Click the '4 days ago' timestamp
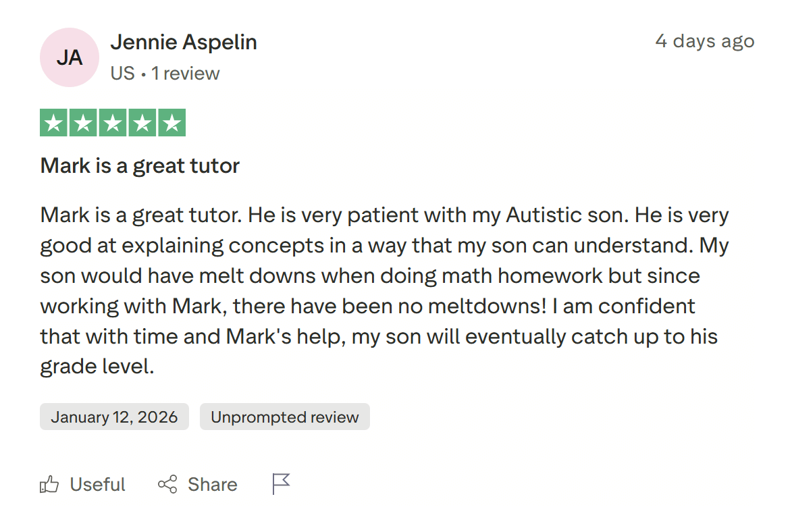 (x=704, y=41)
